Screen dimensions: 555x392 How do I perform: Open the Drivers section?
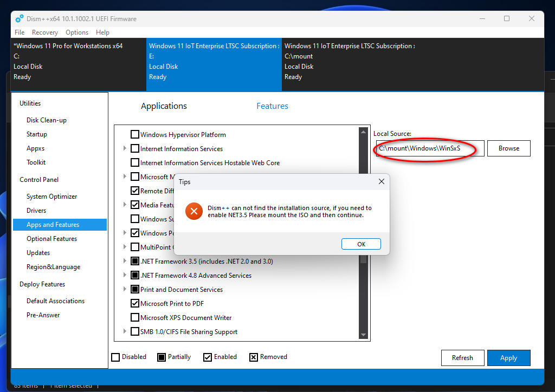coord(36,210)
